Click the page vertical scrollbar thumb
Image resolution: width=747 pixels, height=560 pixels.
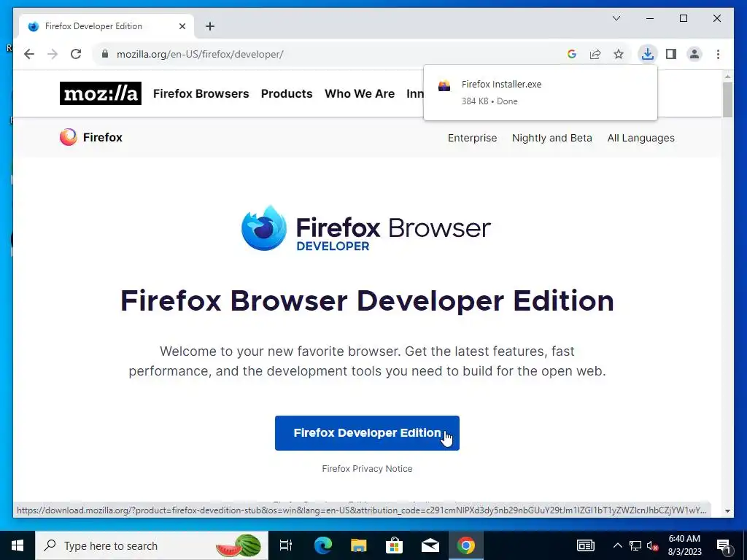click(727, 99)
